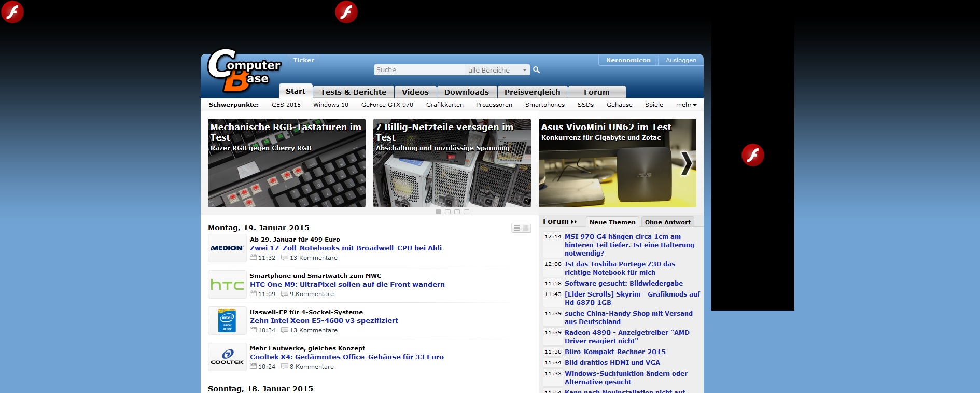Click comment icon beside 8 Kommentare

coord(284,366)
